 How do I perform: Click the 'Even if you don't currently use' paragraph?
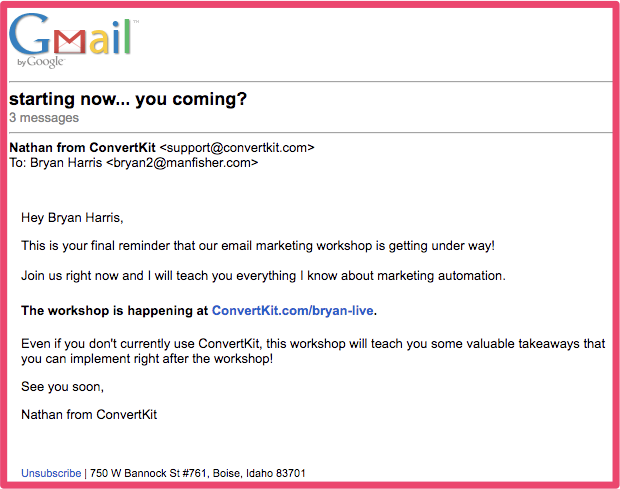pyautogui.click(x=313, y=351)
